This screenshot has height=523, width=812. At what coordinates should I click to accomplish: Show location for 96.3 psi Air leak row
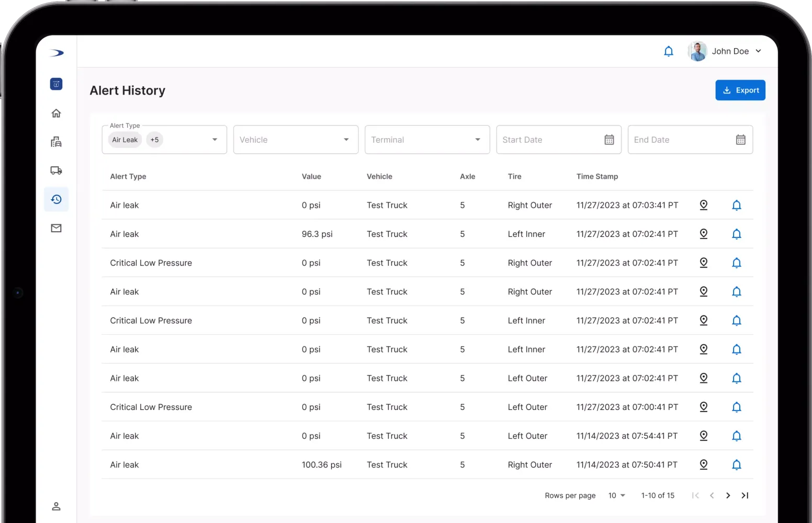tap(704, 234)
